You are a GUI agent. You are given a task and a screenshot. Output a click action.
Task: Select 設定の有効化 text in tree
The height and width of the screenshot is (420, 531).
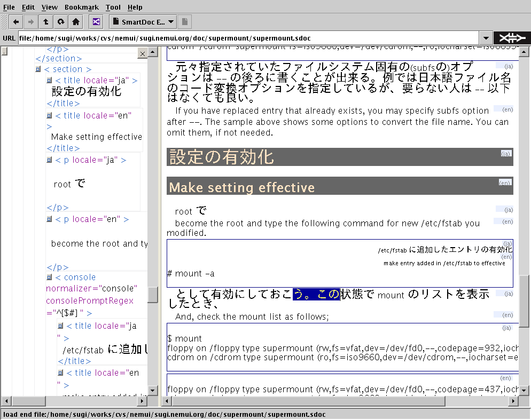(x=86, y=91)
